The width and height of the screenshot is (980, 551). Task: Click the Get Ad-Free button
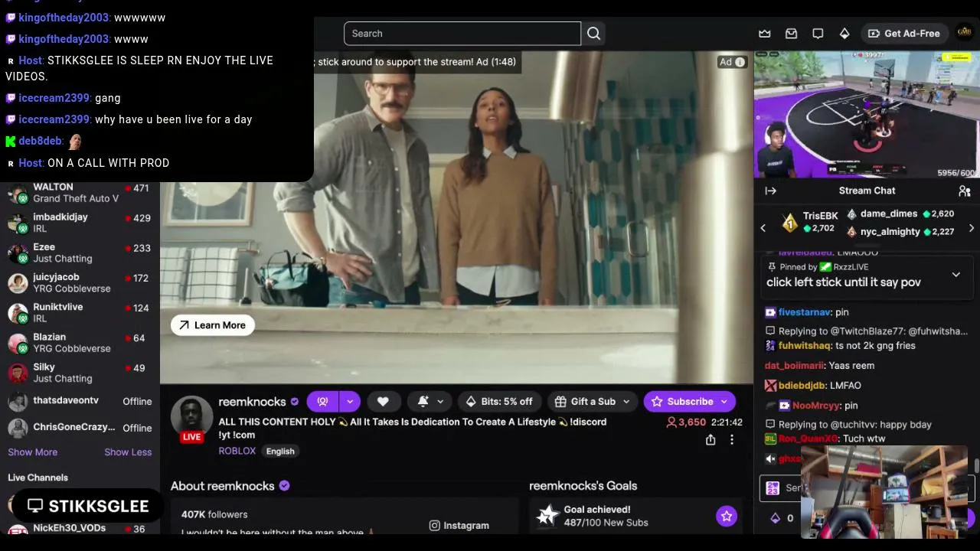point(903,34)
